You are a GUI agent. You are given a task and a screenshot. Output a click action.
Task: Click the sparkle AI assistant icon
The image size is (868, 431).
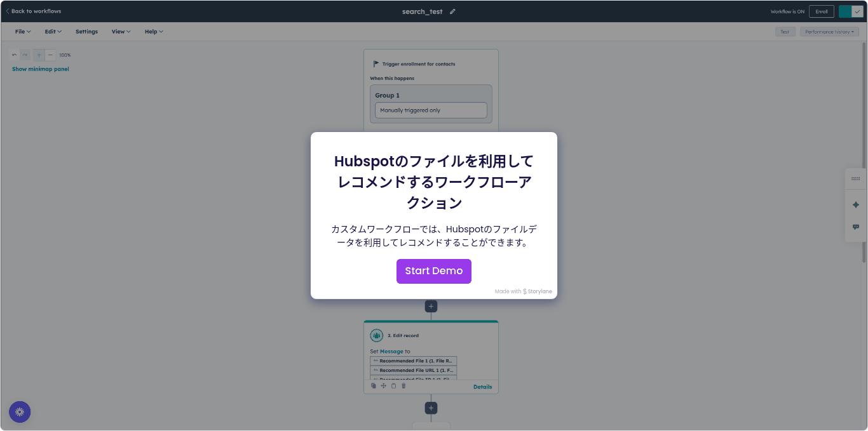tap(855, 204)
